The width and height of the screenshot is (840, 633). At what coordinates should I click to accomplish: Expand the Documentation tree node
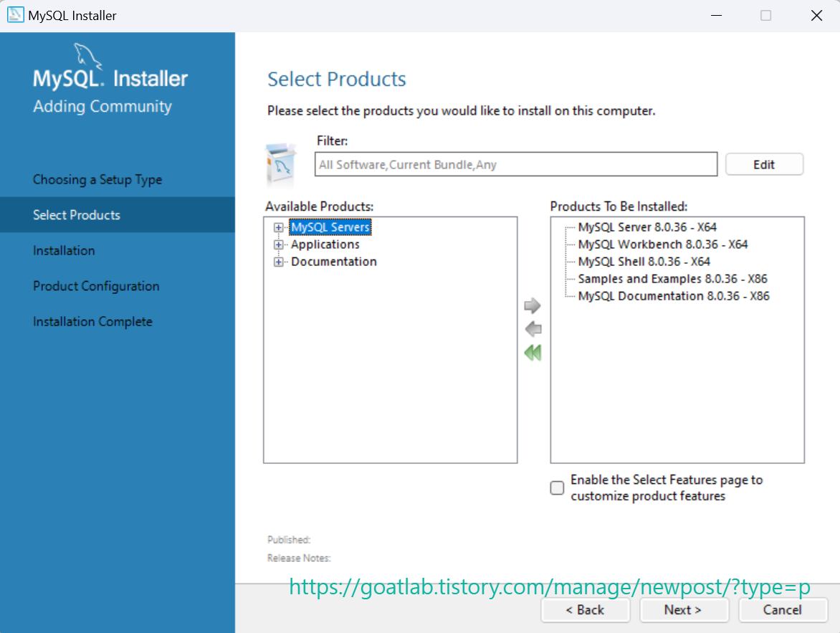pos(279,262)
